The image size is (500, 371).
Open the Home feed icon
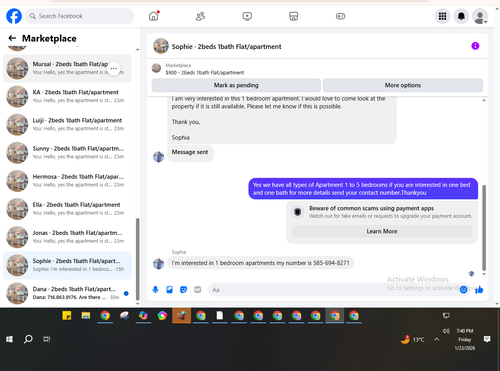tap(154, 16)
